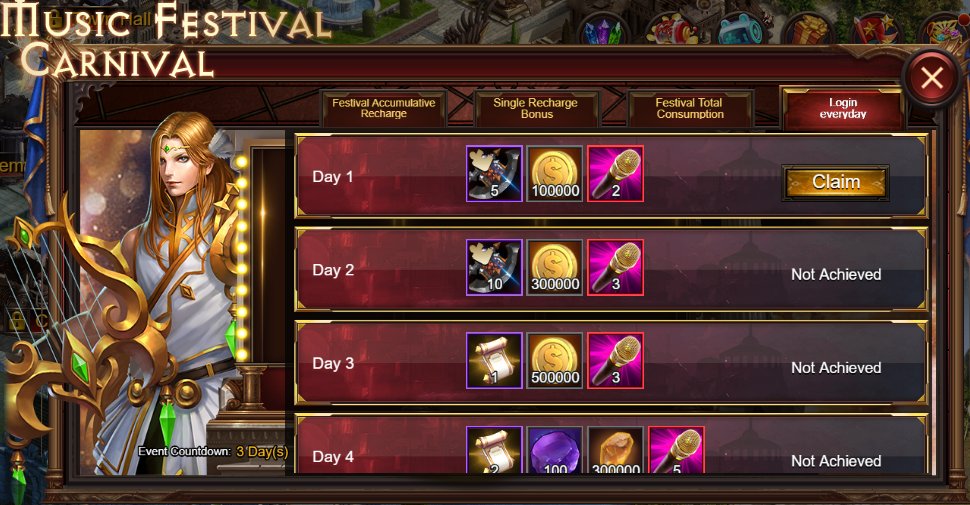This screenshot has height=505, width=970.
Task: Select the Login everyday tab
Action: click(x=843, y=108)
